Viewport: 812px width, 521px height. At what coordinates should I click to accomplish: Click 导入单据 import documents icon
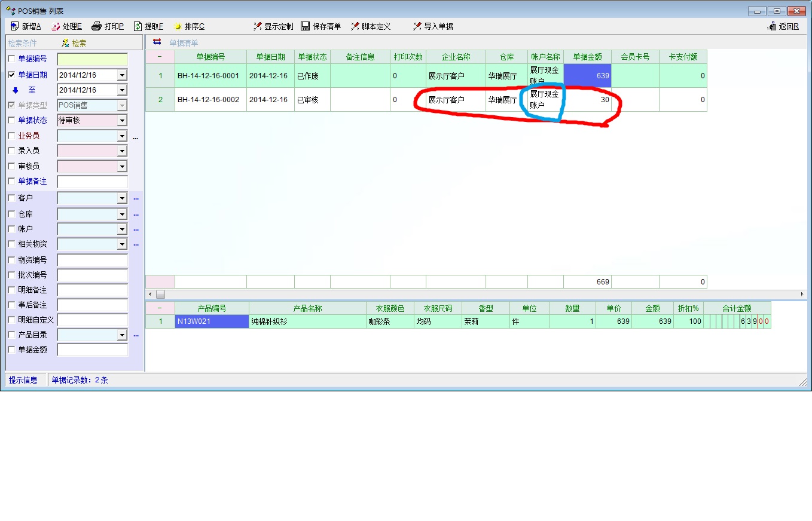417,26
